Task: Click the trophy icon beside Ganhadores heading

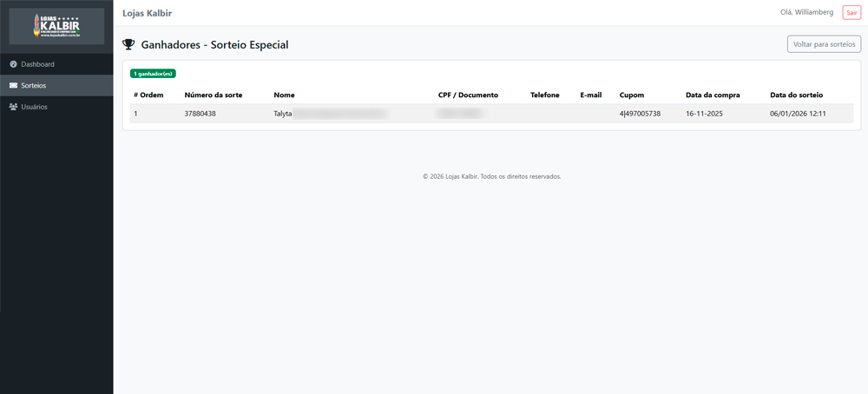Action: (x=128, y=45)
